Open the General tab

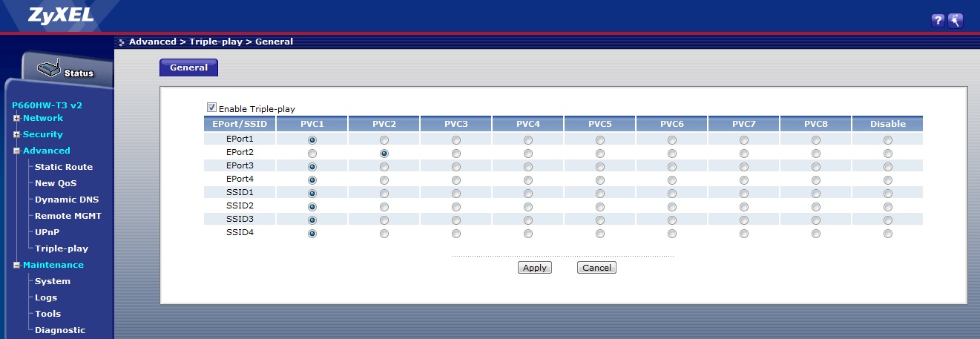(188, 68)
